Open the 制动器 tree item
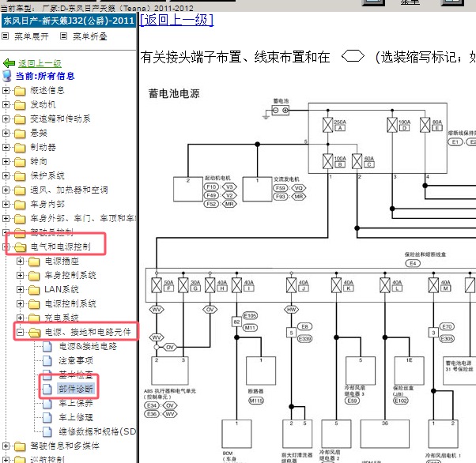 [43, 148]
